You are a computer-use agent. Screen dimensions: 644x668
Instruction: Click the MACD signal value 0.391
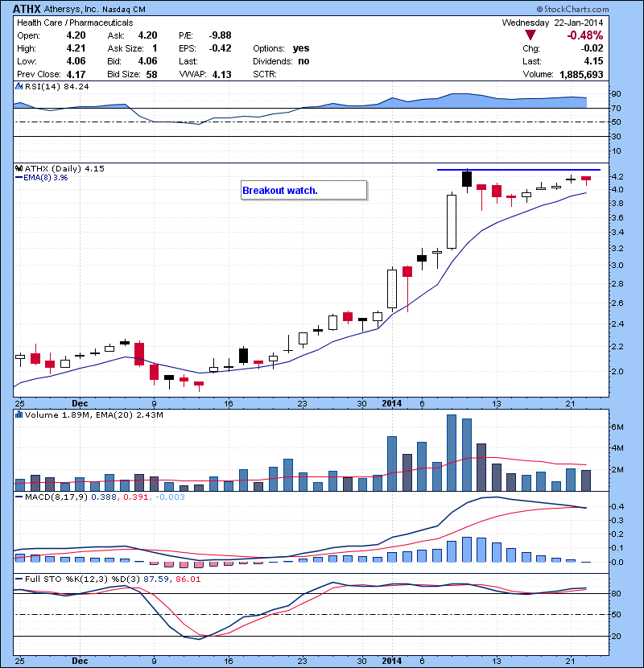(135, 497)
